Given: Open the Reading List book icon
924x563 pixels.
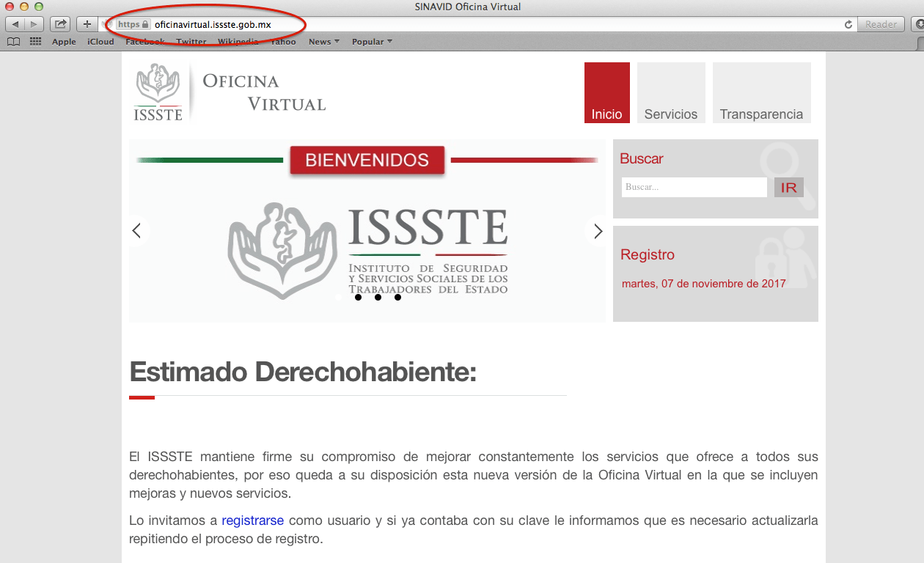Looking at the screenshot, I should point(13,42).
